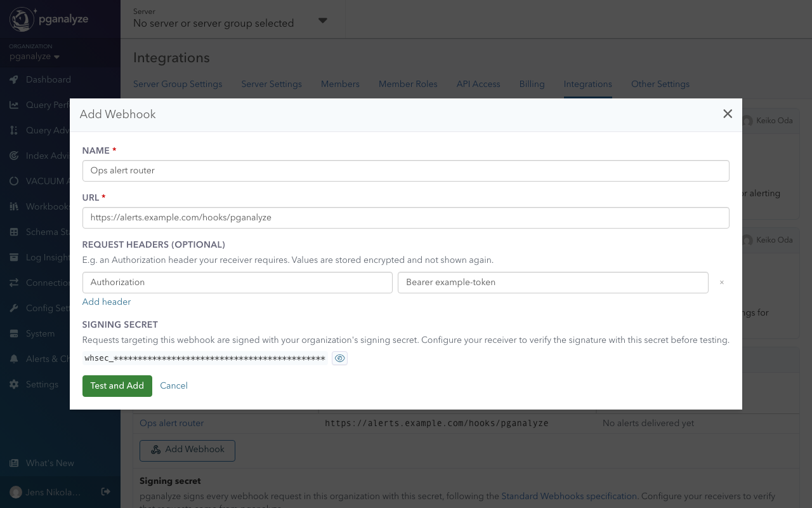Click the Jens Nikola user profile
The width and height of the screenshot is (812, 508).
tap(45, 492)
